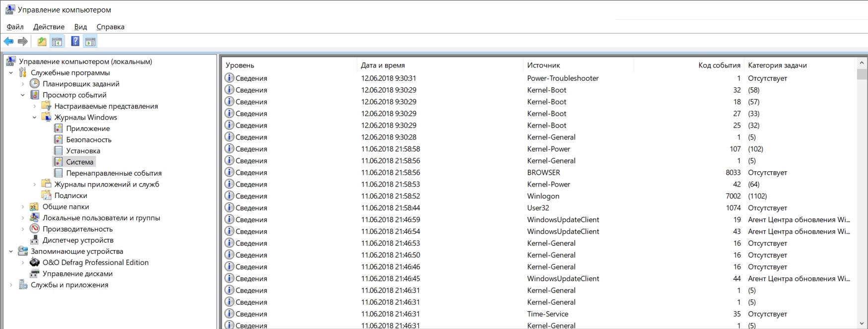
Task: Click the blue Help question mark icon
Action: [75, 42]
